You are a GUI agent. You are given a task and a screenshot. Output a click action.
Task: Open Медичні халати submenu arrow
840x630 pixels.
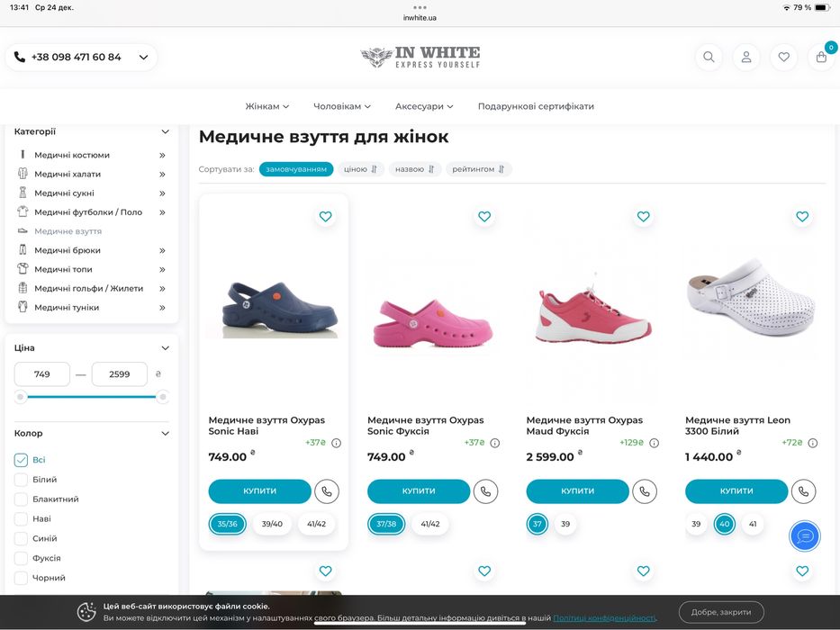click(162, 174)
